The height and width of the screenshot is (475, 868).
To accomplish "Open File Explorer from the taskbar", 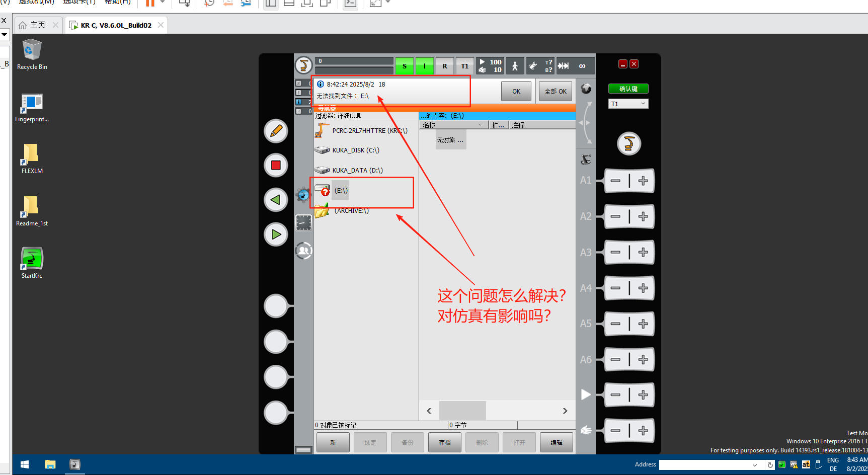I will (x=50, y=464).
